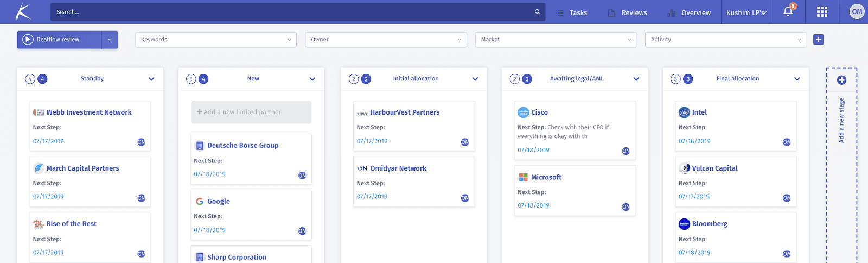
Task: Open the Reviews menu item
Action: [x=628, y=12]
